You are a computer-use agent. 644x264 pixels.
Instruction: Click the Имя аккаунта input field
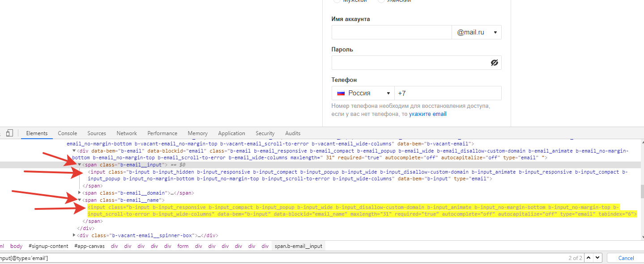click(392, 32)
